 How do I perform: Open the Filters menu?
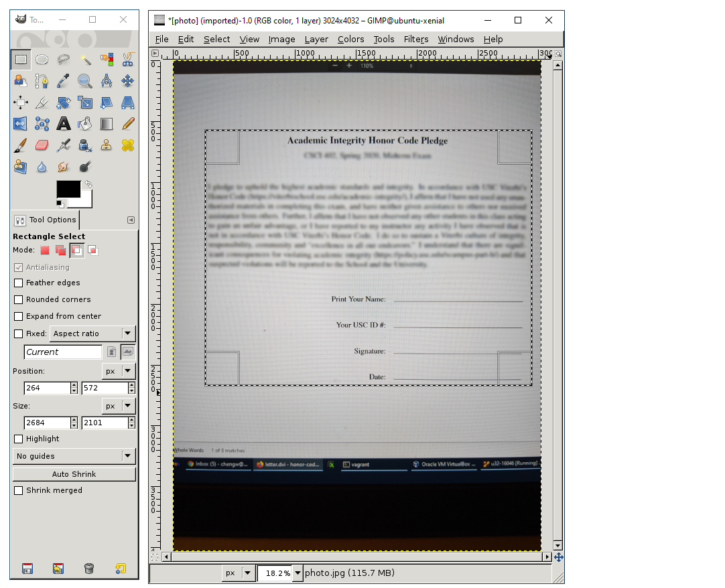pyautogui.click(x=415, y=39)
